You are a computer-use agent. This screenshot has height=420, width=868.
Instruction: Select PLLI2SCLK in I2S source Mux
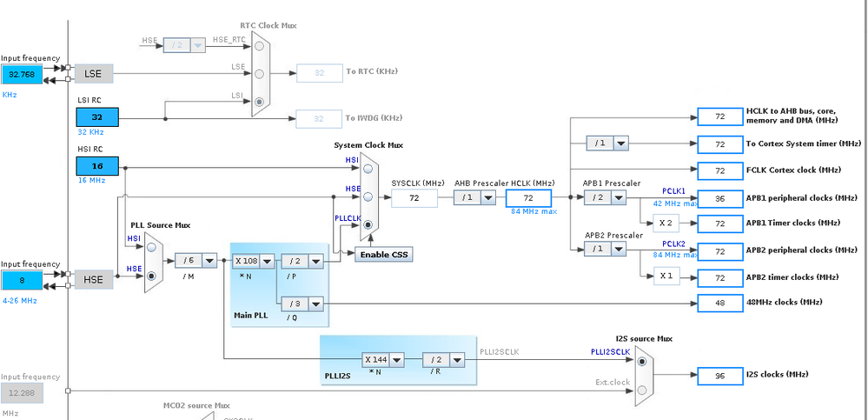(641, 361)
